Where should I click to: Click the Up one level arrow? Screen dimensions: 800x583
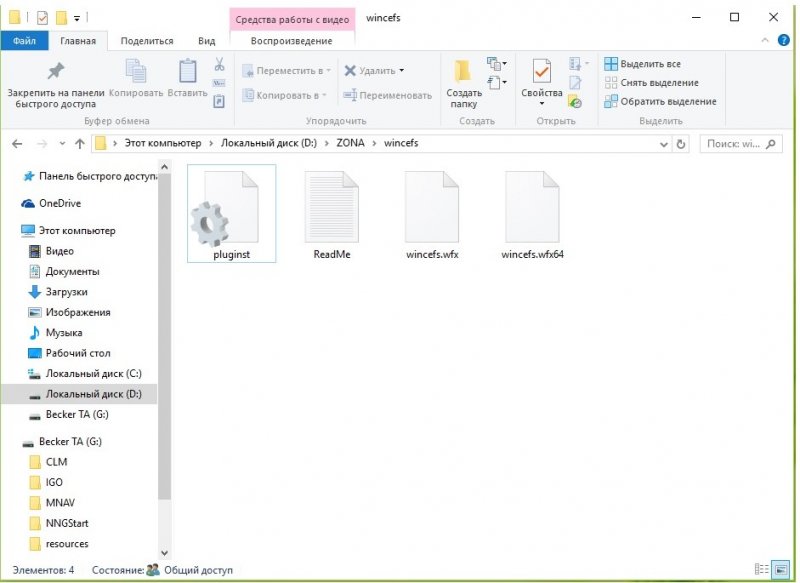(78, 143)
